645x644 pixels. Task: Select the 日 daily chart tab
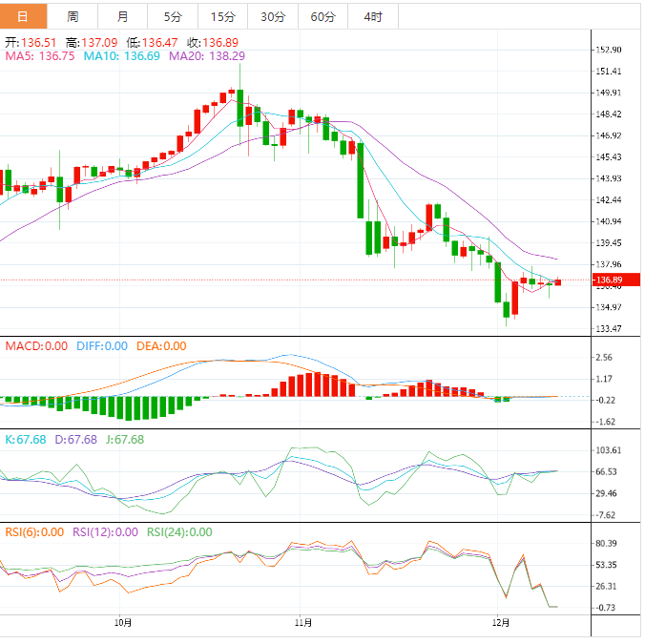pyautogui.click(x=24, y=17)
